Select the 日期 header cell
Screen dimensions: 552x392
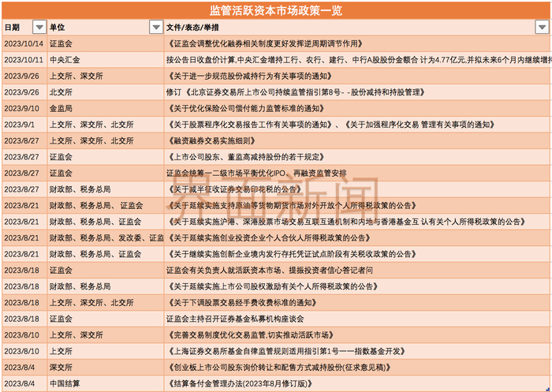24,27
